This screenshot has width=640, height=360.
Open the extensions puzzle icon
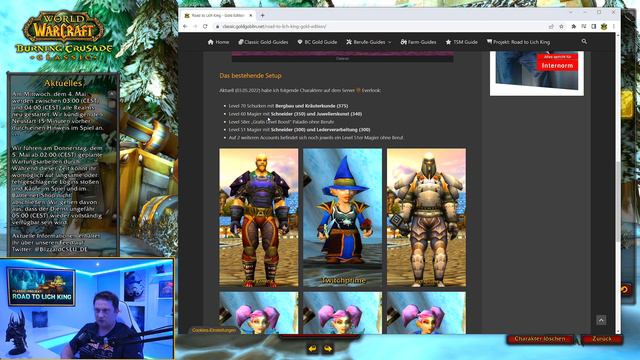point(573,26)
